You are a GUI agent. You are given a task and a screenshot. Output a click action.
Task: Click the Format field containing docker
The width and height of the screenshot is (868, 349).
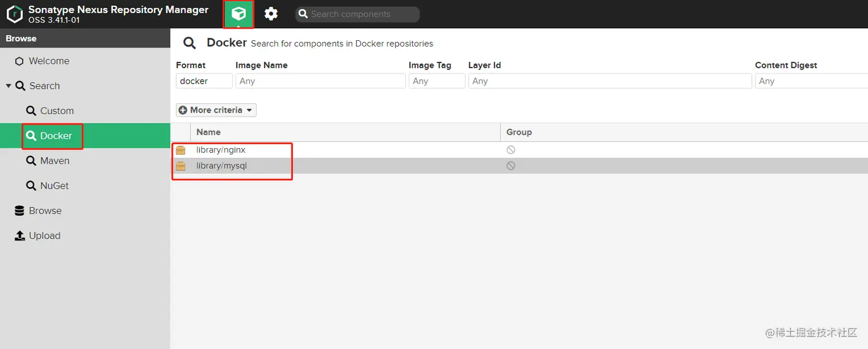click(x=204, y=81)
